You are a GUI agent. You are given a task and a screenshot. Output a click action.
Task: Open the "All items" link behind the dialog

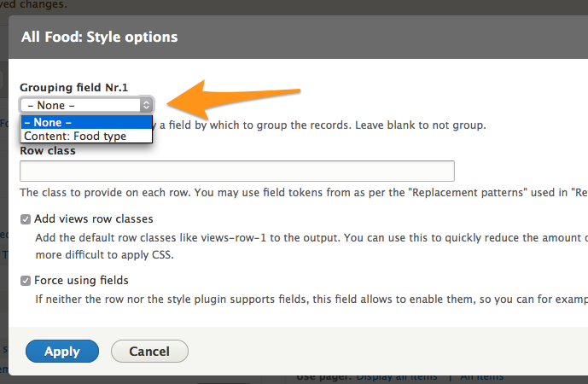coord(483,376)
